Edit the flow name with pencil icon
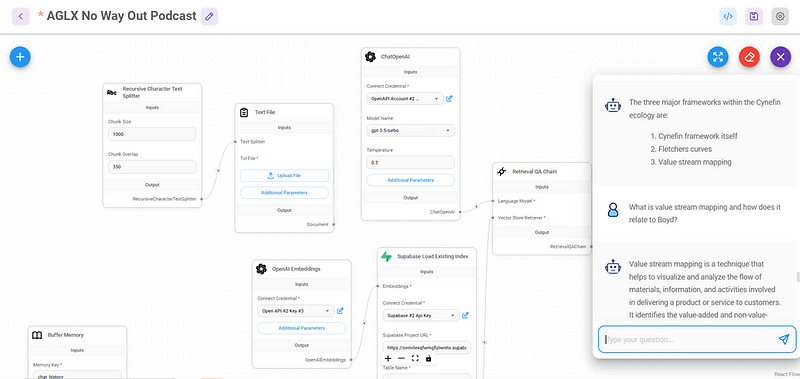The image size is (800, 379). (x=209, y=16)
